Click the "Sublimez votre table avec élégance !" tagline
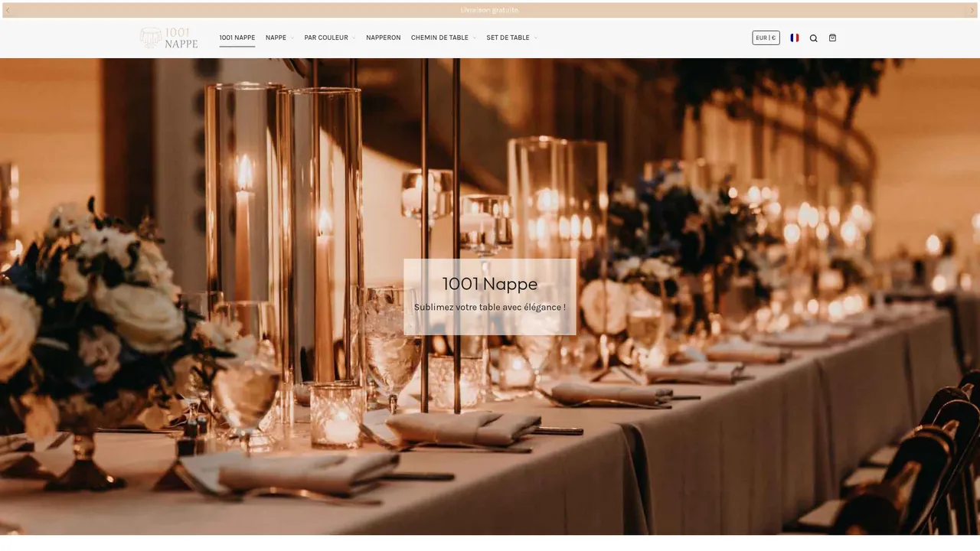The image size is (980, 551). (490, 307)
